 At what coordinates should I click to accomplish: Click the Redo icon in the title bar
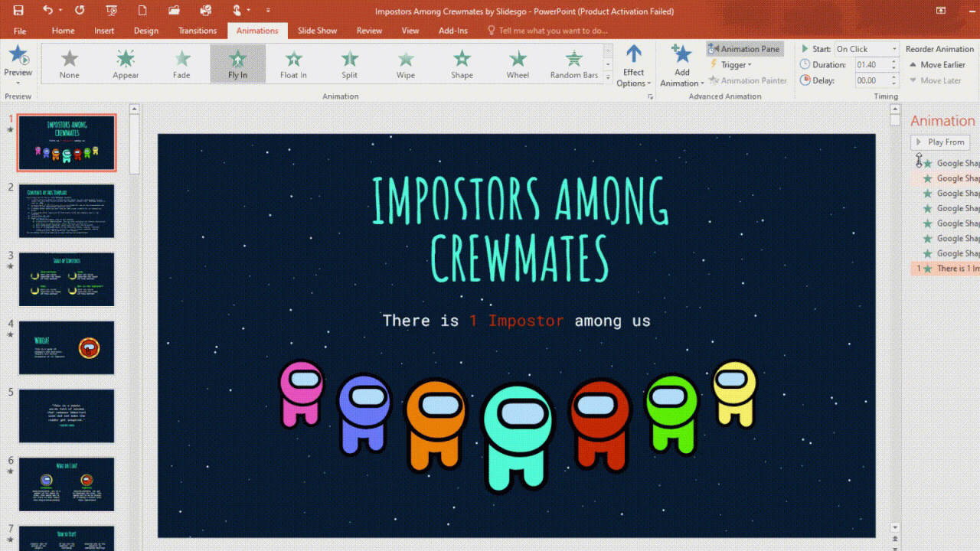point(80,11)
